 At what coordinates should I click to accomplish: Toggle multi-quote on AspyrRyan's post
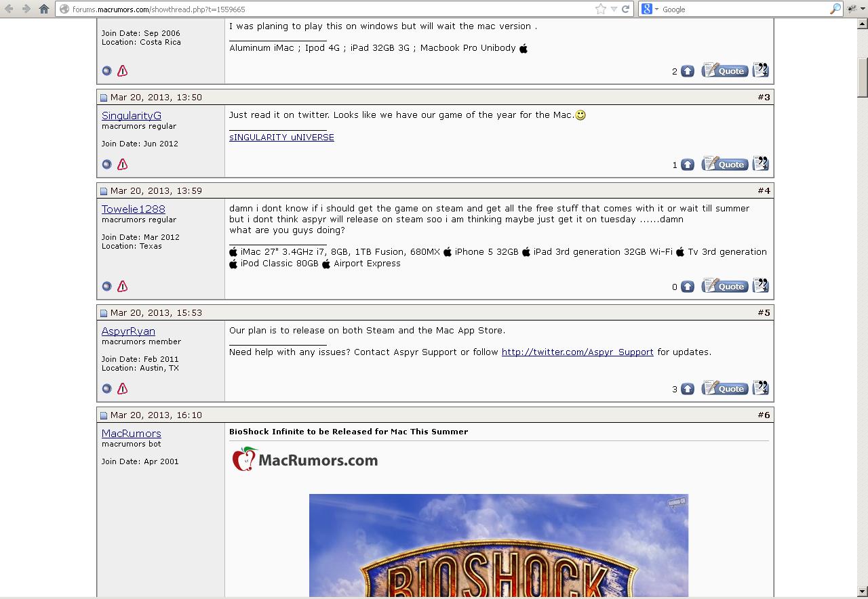pos(761,388)
